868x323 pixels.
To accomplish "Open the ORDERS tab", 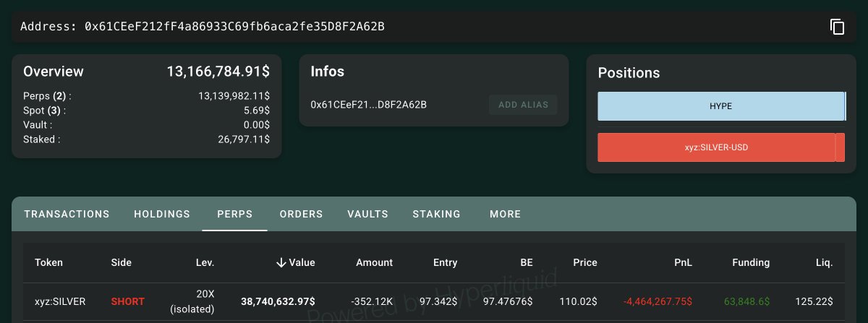I will click(301, 214).
